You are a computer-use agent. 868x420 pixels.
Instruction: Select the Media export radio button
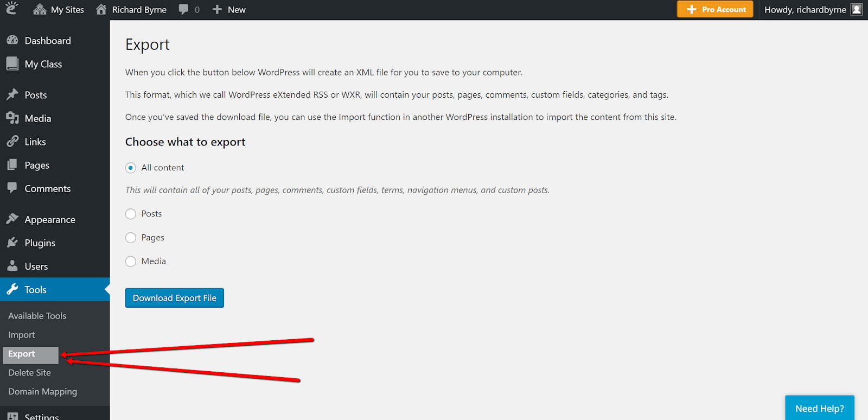pos(131,262)
